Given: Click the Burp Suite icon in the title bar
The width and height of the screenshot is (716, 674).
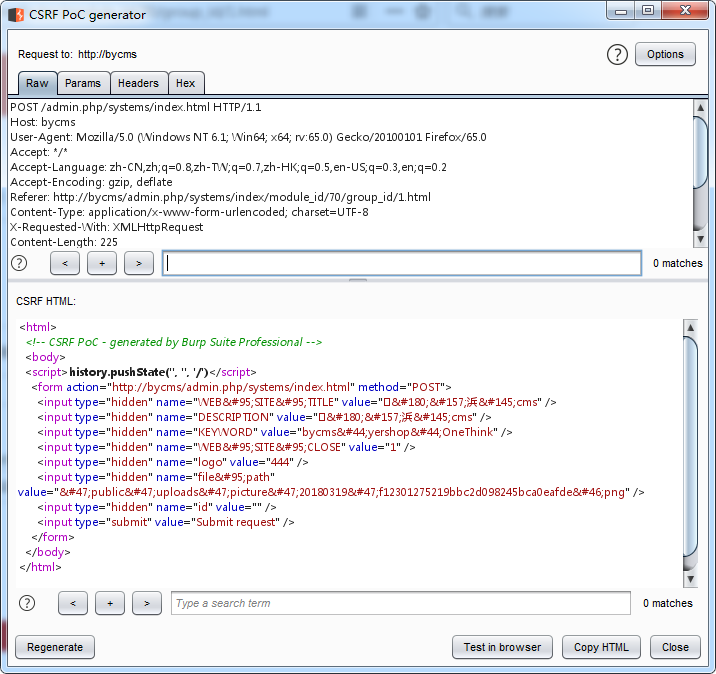Looking at the screenshot, I should (x=16, y=15).
